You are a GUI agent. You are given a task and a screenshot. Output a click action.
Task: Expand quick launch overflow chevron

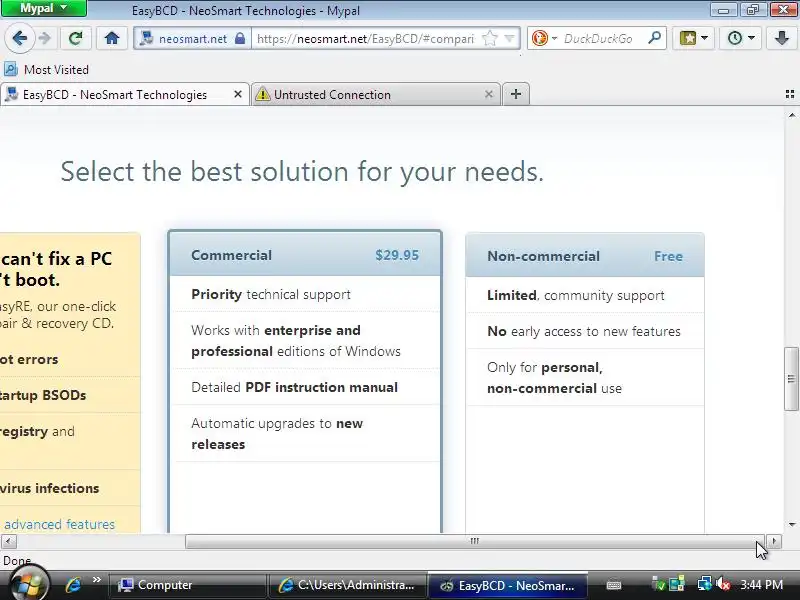point(96,580)
